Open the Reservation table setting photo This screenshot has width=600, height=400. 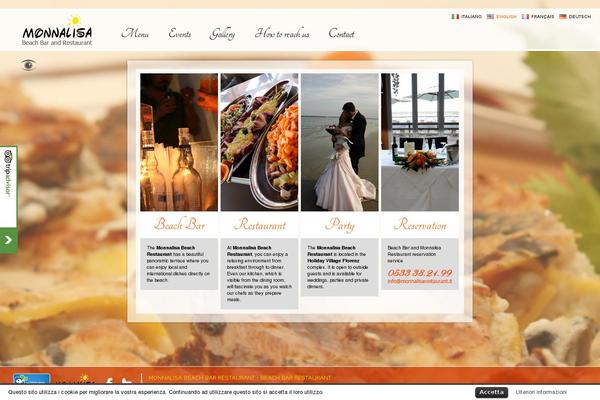tap(420, 142)
